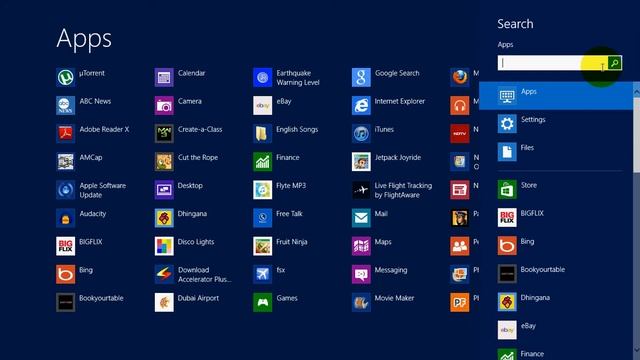Viewport: 640px width, 360px height.
Task: Open the Camera app icon
Action: pyautogui.click(x=164, y=105)
